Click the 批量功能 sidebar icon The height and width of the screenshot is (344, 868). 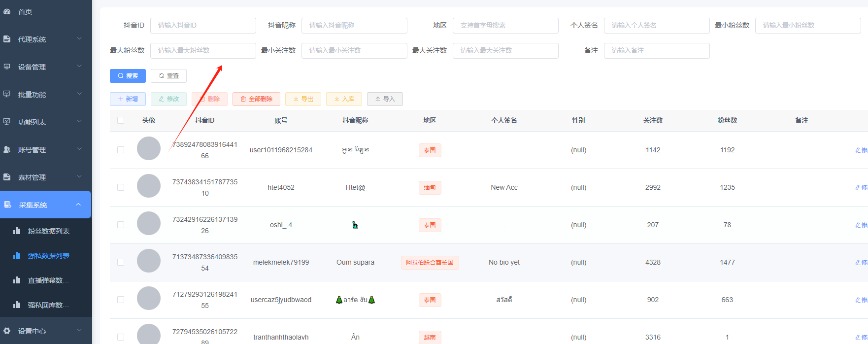[7, 94]
